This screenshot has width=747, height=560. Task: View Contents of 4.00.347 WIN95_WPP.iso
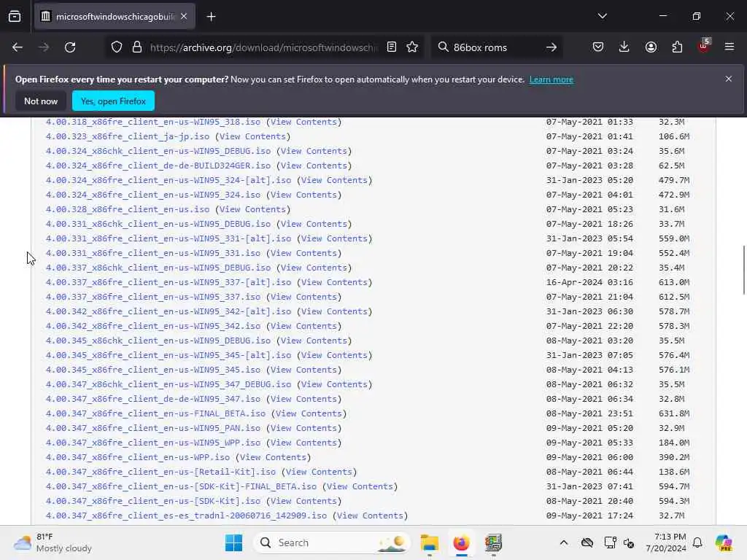tap(303, 443)
